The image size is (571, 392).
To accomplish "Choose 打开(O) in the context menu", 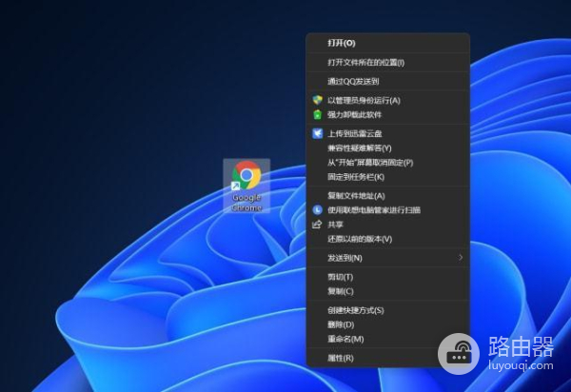I will [x=388, y=43].
